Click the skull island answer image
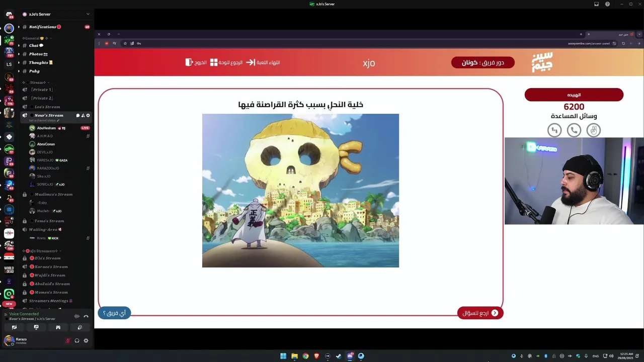Viewport: 644px width, 362px height. (x=300, y=191)
